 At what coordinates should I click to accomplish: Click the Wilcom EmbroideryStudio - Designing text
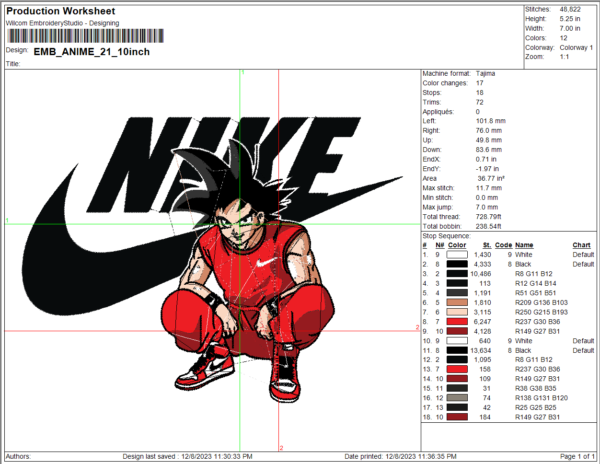point(62,23)
